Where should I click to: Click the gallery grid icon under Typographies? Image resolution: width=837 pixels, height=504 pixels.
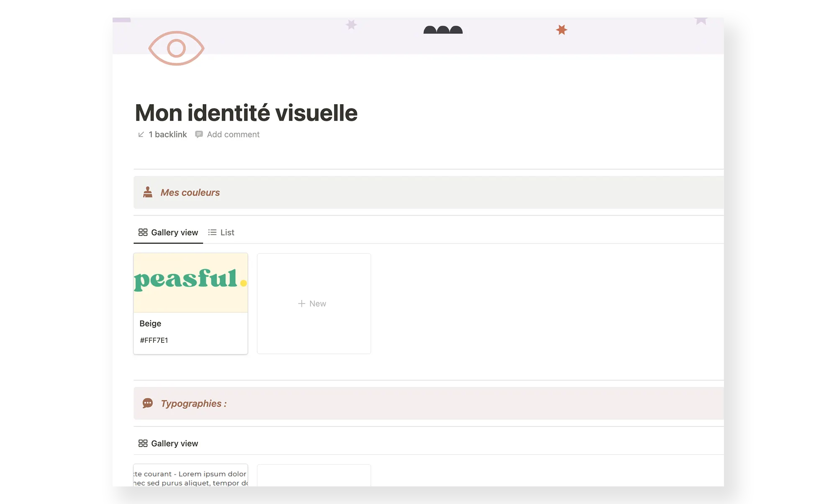click(143, 443)
